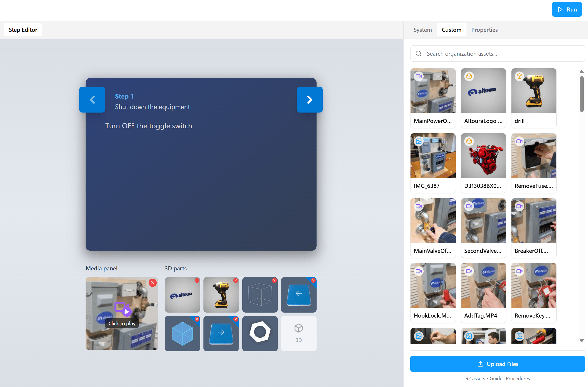The height and width of the screenshot is (387, 588).
Task: Focus the Search organization assets field
Action: [x=497, y=53]
